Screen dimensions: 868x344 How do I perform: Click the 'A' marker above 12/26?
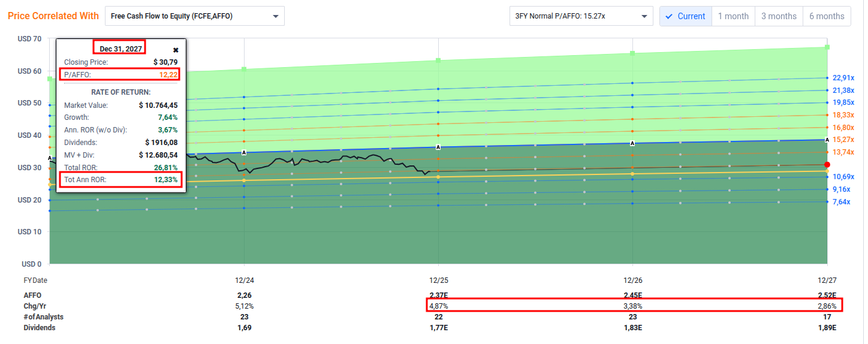[x=632, y=143]
